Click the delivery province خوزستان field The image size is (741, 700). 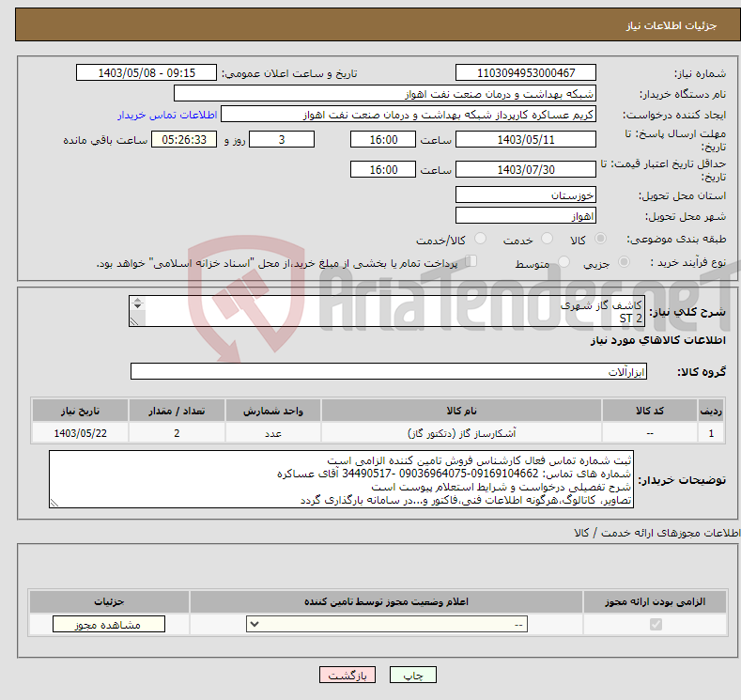(526, 194)
